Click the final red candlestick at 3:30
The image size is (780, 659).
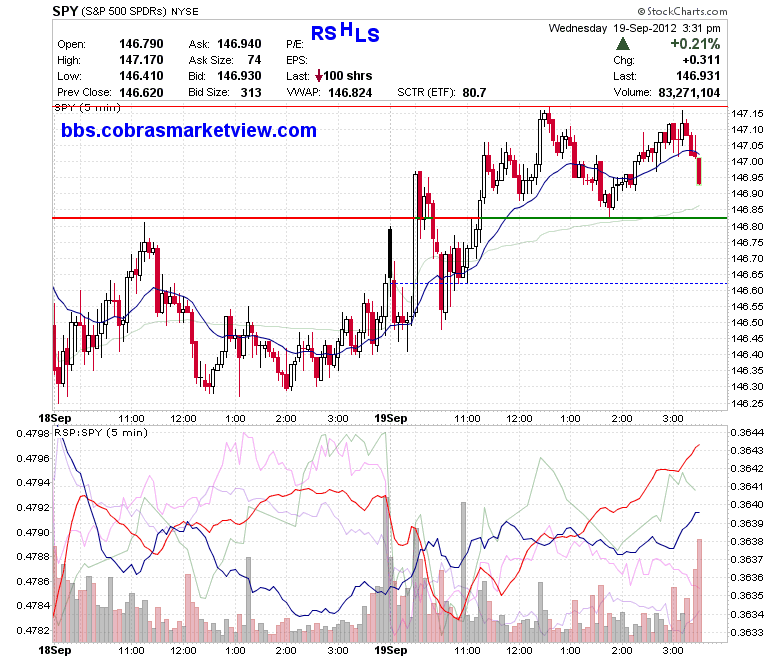pyautogui.click(x=699, y=171)
